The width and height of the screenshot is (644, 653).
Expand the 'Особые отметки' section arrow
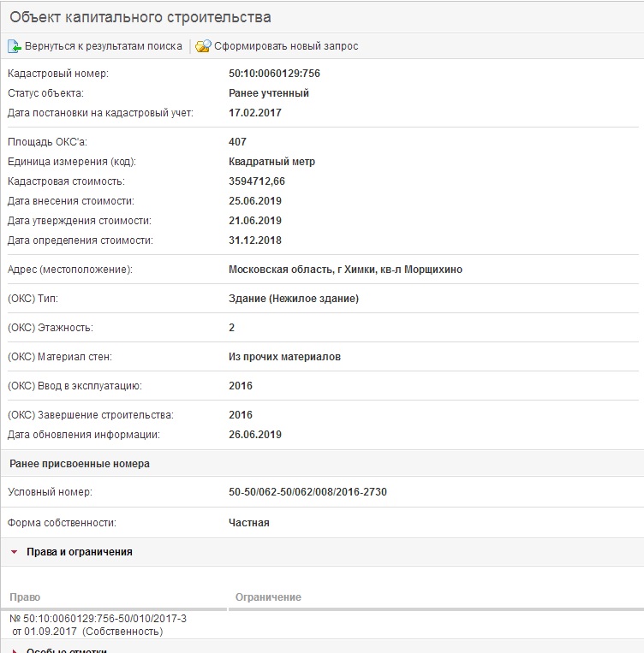15,650
